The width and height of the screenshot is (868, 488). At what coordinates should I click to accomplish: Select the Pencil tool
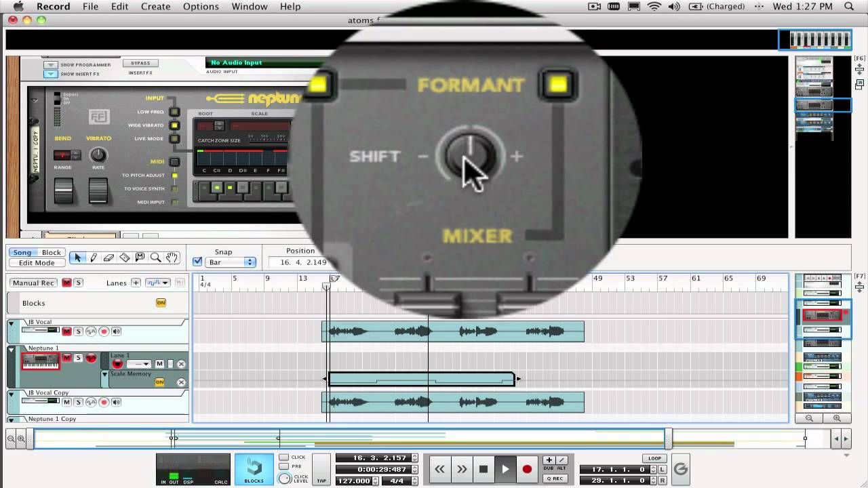click(94, 258)
